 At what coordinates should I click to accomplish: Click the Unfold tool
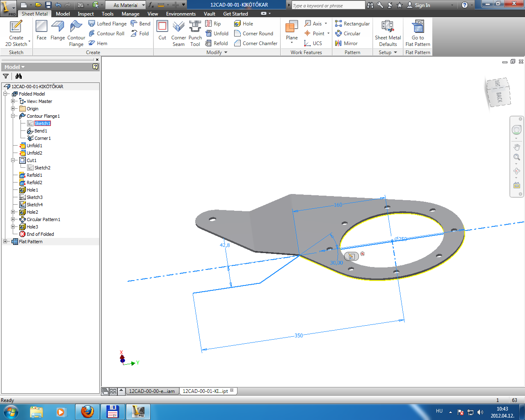[x=217, y=34]
